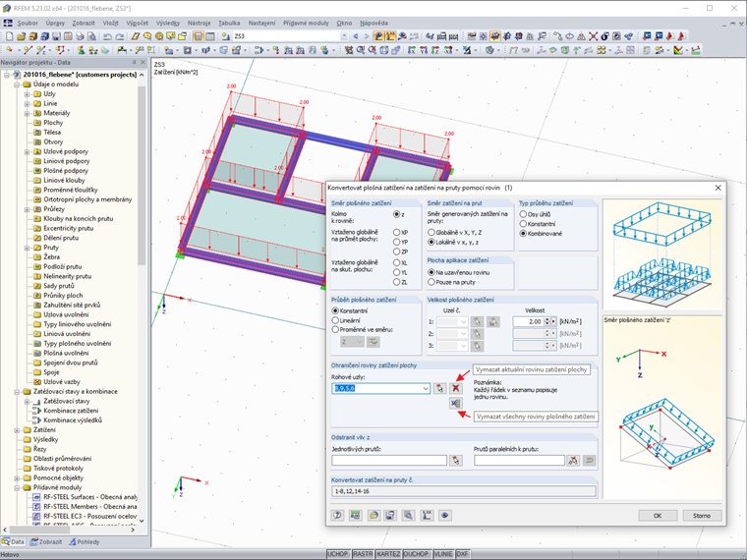Go to previous load case arrow
Image resolution: width=747 pixels, height=560 pixels.
click(356, 36)
